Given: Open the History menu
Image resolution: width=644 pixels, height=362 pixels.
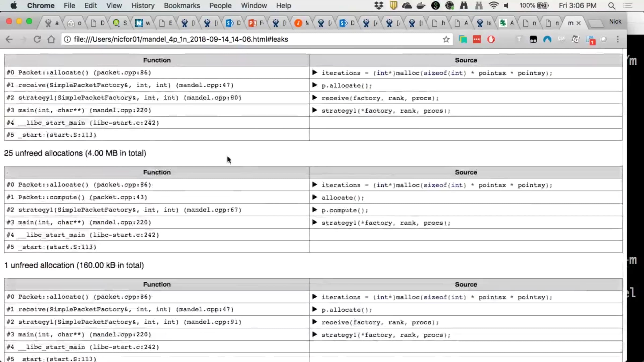Looking at the screenshot, I should tap(143, 6).
